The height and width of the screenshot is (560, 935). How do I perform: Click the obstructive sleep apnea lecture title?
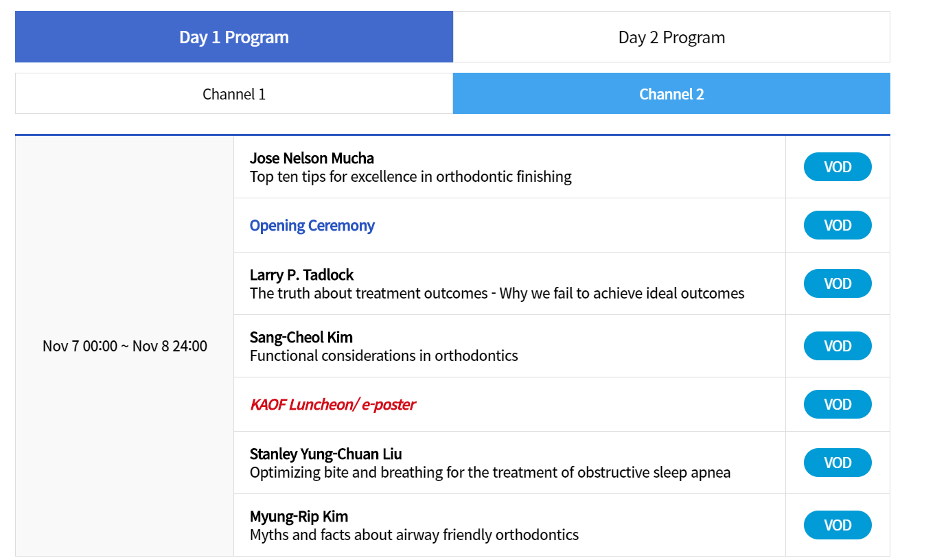(x=490, y=472)
